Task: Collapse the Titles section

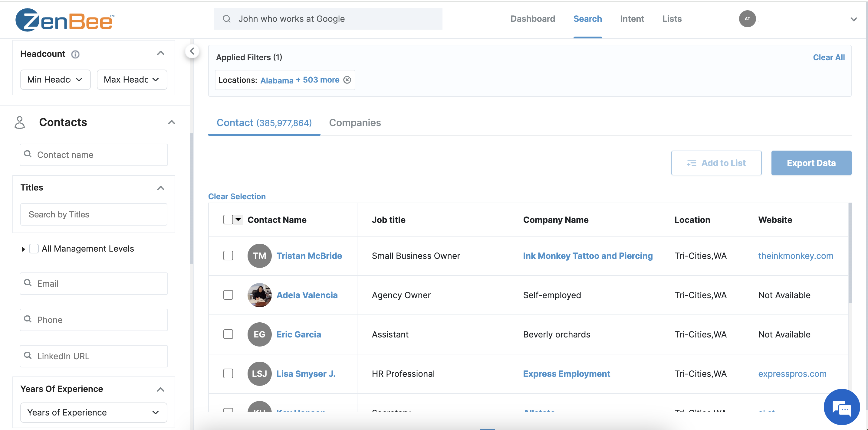Action: point(161,188)
